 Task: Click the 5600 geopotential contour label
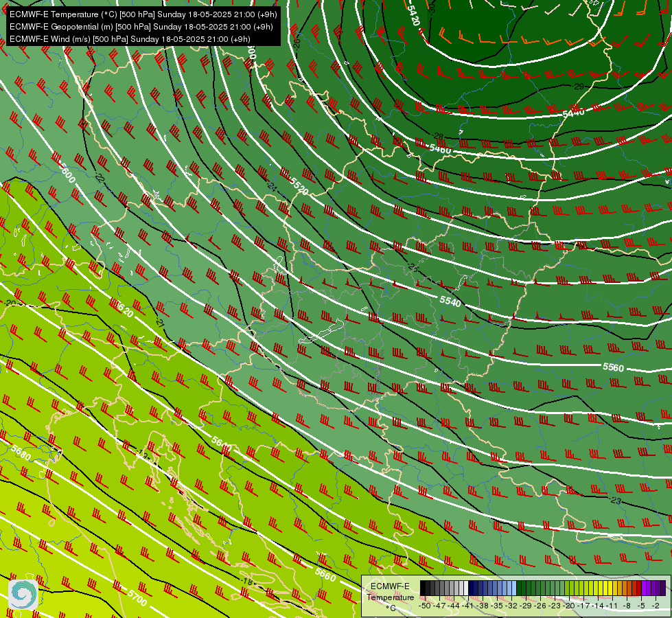67,172
